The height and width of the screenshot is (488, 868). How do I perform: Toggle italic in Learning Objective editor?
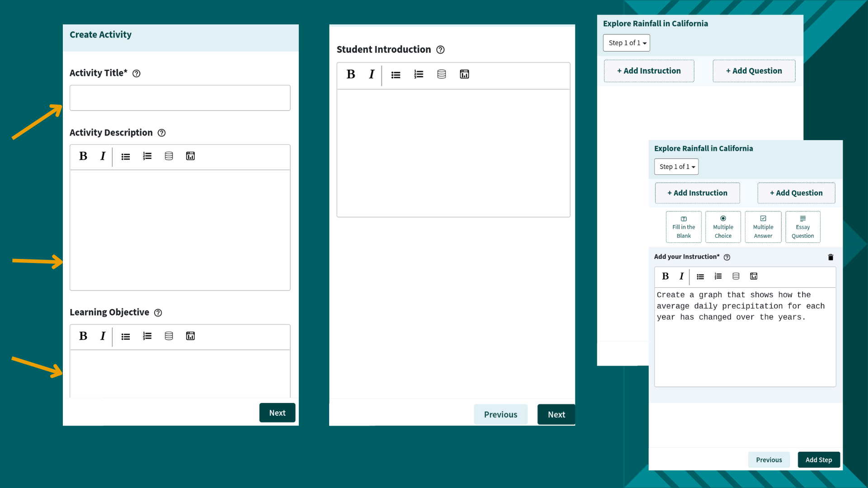click(x=103, y=336)
